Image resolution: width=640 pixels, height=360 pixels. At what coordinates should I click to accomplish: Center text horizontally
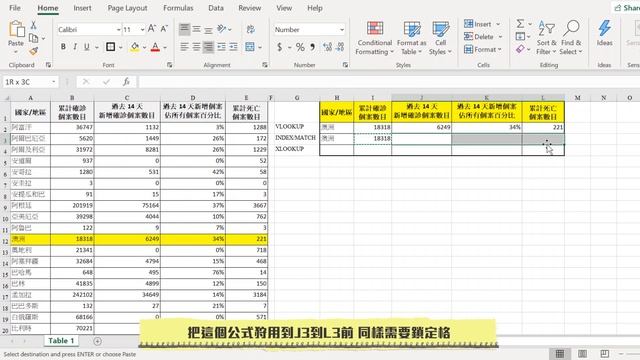(x=196, y=47)
